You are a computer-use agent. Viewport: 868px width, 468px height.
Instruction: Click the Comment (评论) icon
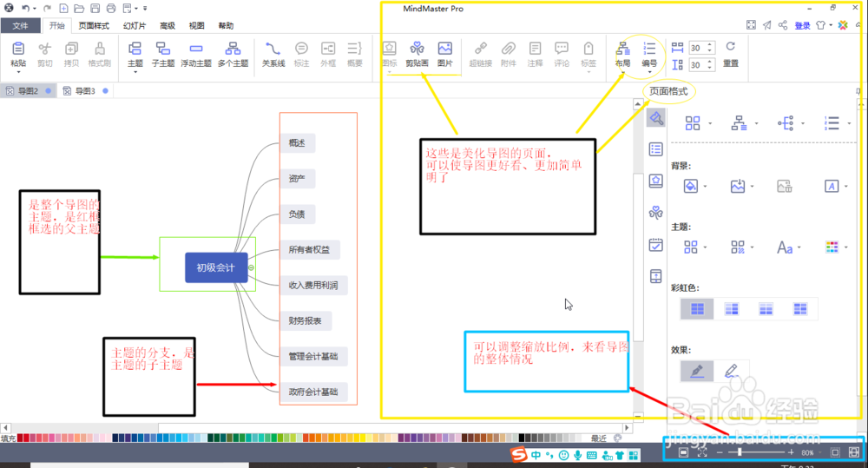point(562,48)
